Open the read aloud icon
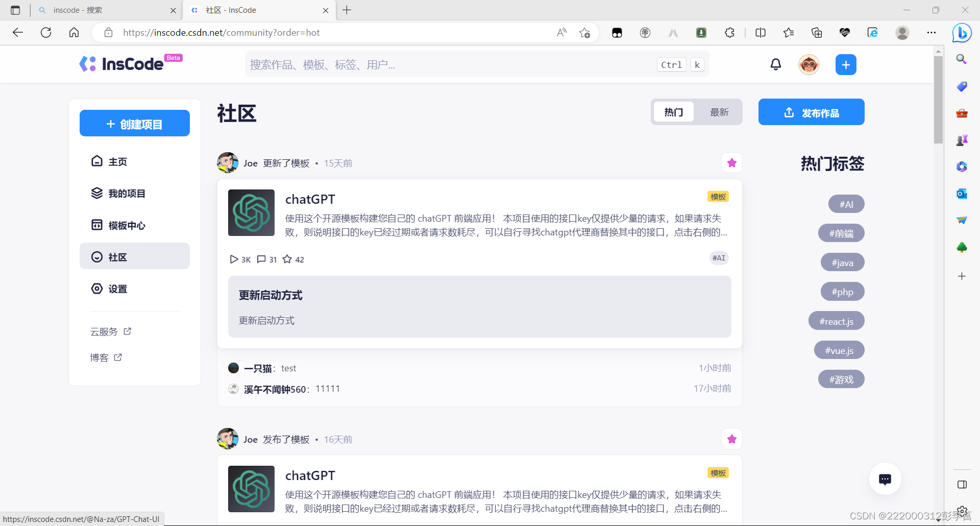The image size is (980, 526). point(561,33)
